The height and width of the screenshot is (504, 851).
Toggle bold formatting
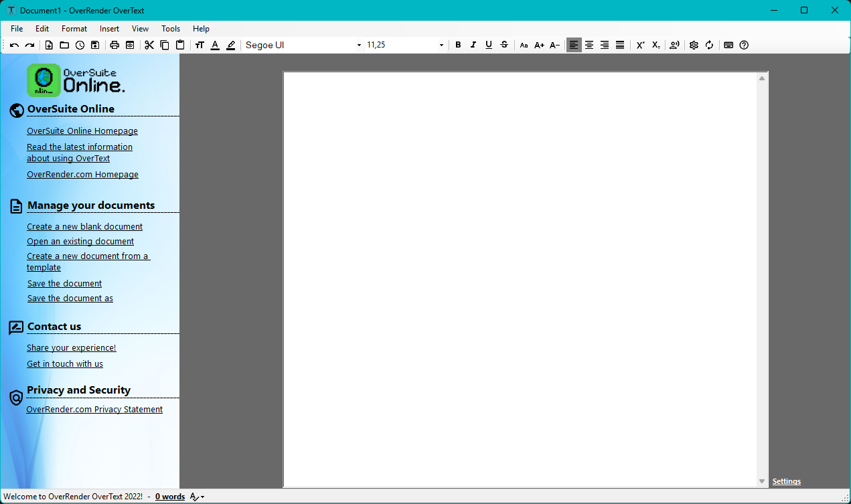coord(458,45)
